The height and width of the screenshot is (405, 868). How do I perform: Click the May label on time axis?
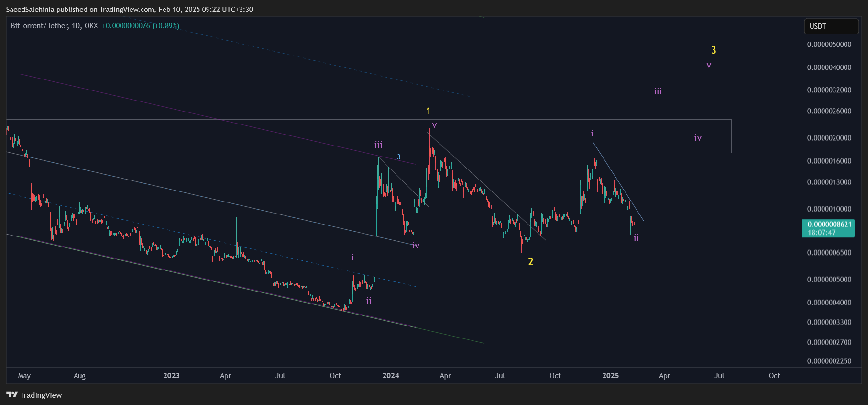click(24, 376)
